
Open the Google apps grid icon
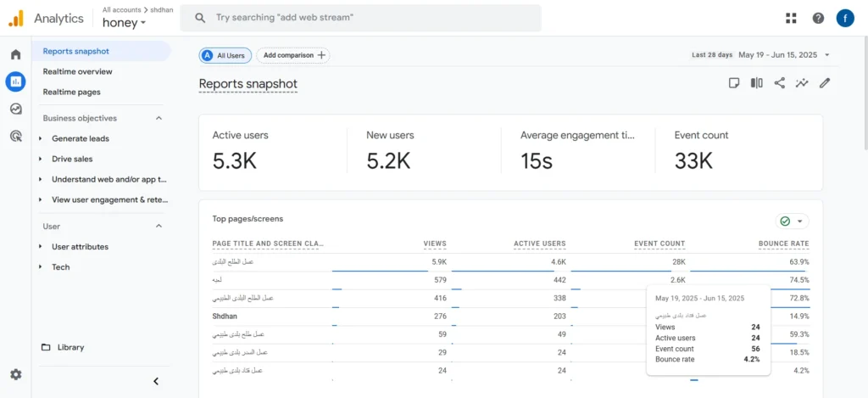[791, 19]
